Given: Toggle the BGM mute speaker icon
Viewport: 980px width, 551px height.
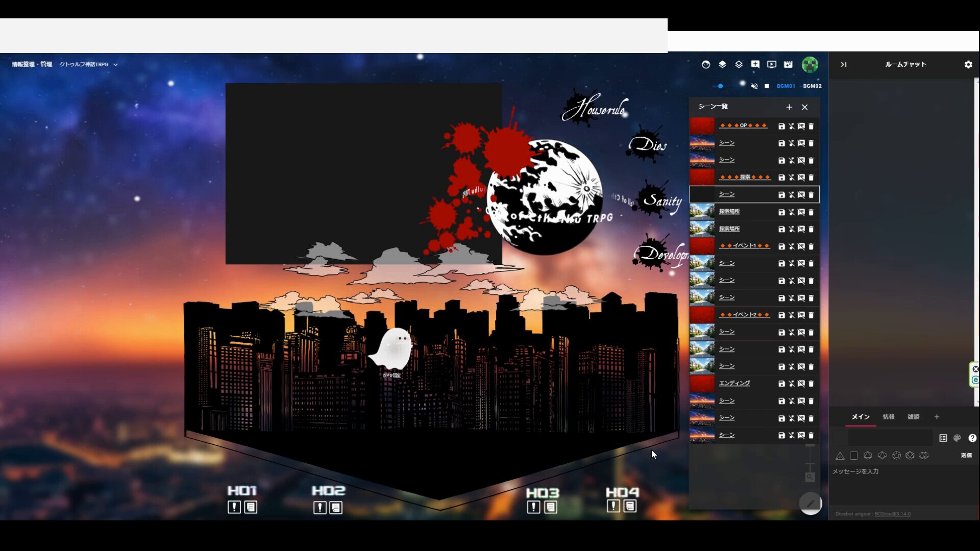Looking at the screenshot, I should coord(754,86).
